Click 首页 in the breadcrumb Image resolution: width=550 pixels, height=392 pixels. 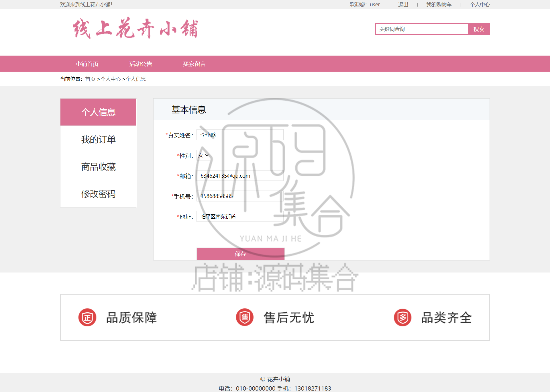pos(90,79)
